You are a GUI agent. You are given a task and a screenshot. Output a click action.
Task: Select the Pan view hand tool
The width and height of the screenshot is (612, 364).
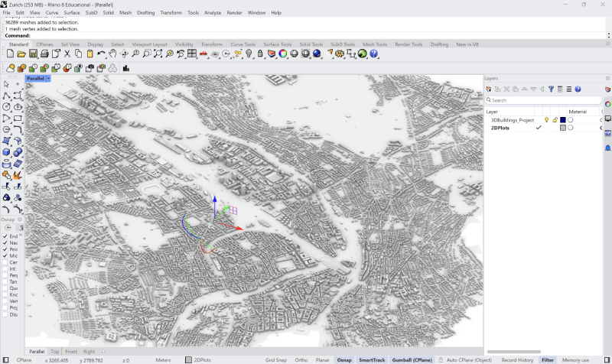tap(112, 54)
